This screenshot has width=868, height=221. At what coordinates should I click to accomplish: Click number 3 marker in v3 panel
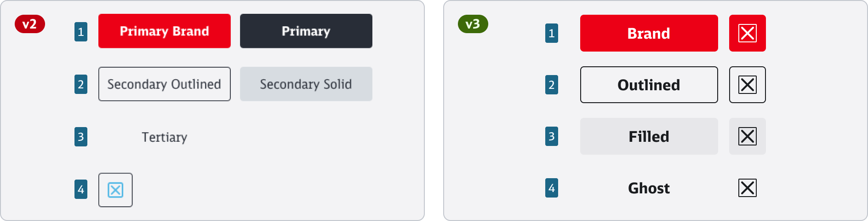click(x=552, y=136)
